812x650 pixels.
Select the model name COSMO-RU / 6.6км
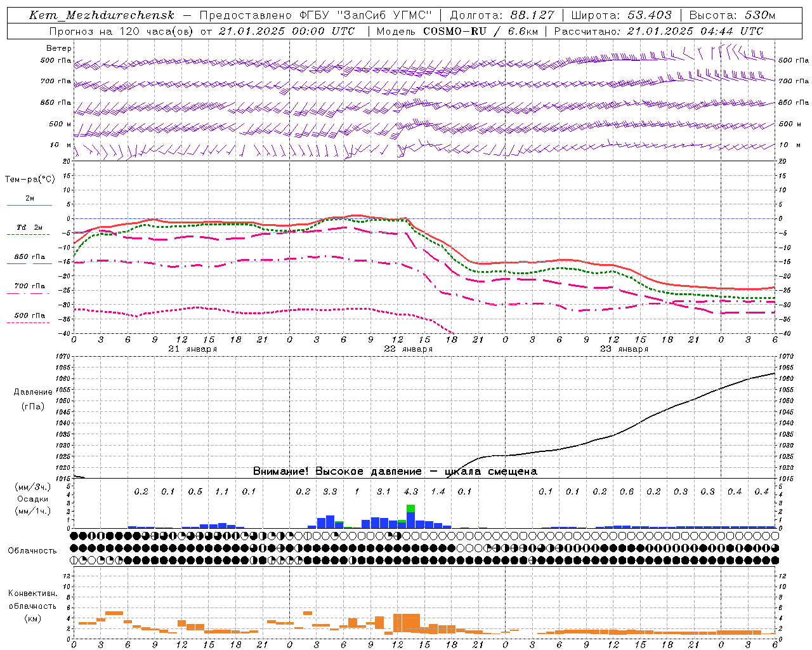point(480,31)
